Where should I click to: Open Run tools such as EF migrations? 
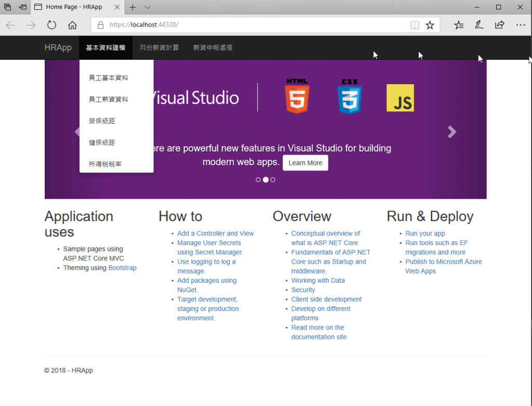(x=436, y=247)
